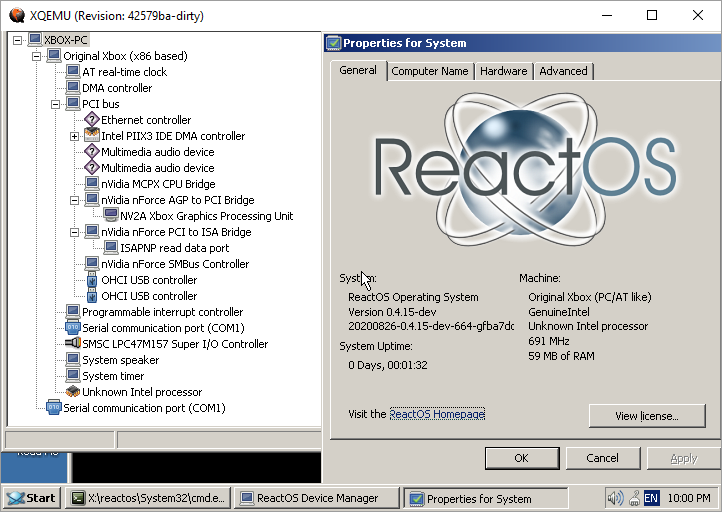Click the Intel PIIX3 IDE DMA controller icon

[x=92, y=135]
